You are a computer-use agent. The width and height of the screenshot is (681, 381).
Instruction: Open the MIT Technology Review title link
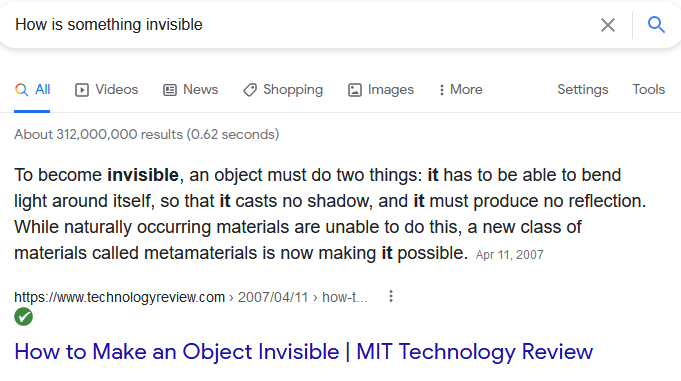tap(304, 351)
